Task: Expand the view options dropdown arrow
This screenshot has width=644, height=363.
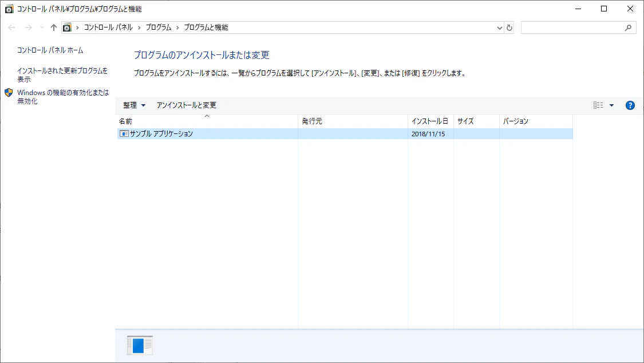Action: click(611, 105)
